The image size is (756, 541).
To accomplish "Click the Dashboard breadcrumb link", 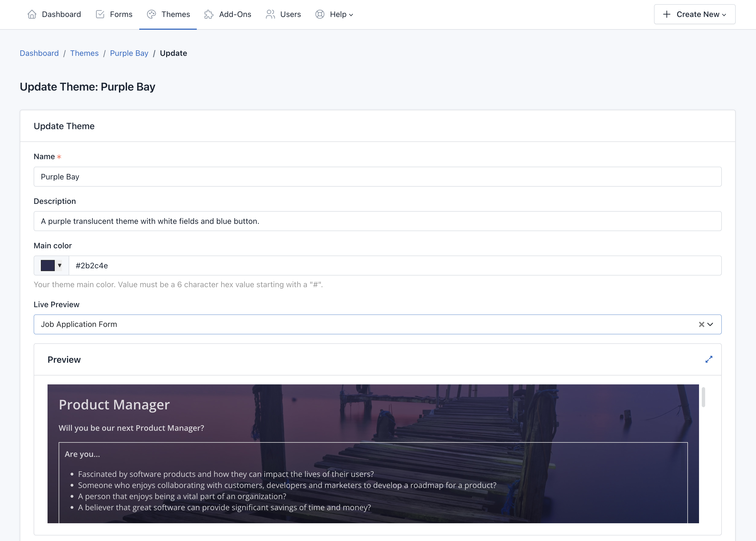I will (39, 53).
